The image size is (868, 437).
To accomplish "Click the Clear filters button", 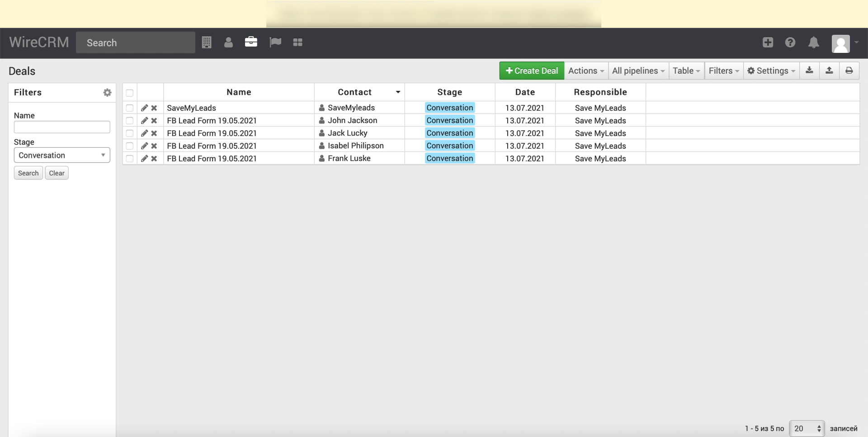I will [57, 173].
